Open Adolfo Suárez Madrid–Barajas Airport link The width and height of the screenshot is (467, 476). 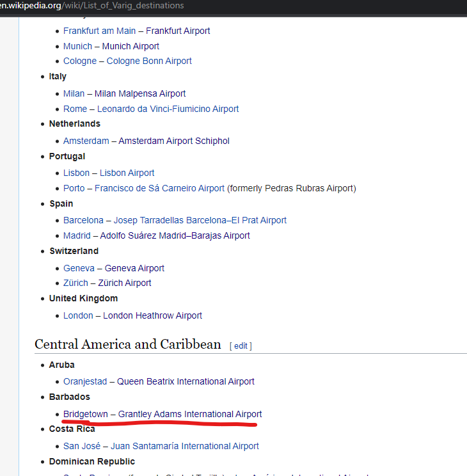click(x=175, y=236)
